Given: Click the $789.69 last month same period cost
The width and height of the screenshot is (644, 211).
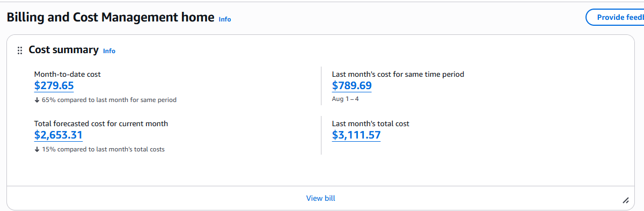Looking at the screenshot, I should click(352, 86).
